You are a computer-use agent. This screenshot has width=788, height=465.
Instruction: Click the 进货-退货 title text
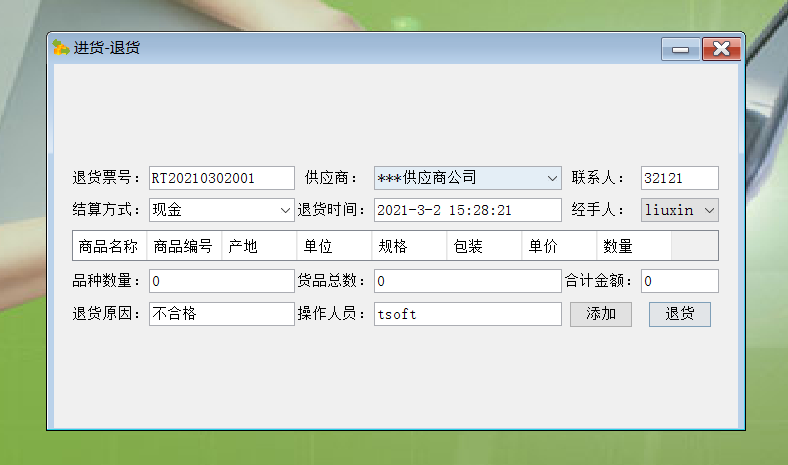coord(107,48)
